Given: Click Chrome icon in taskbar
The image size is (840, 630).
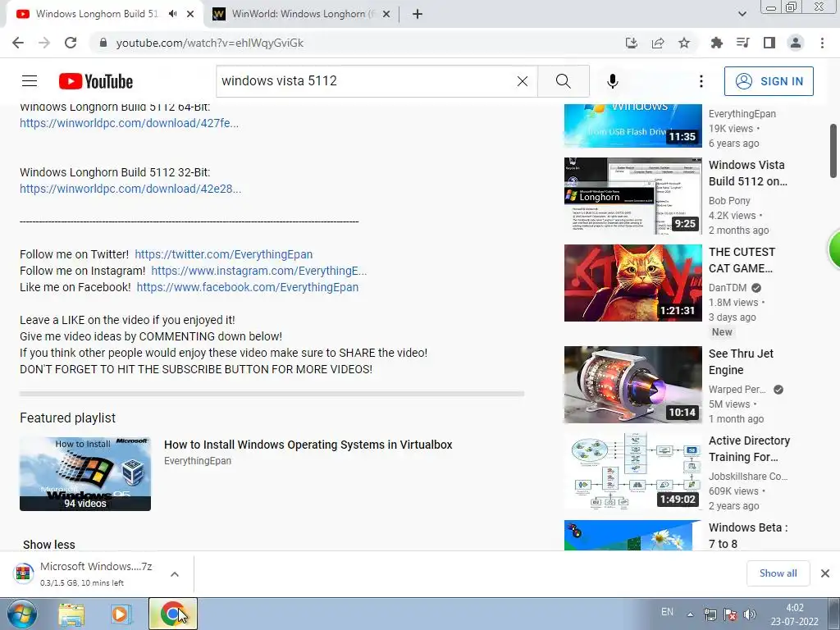Looking at the screenshot, I should [172, 614].
